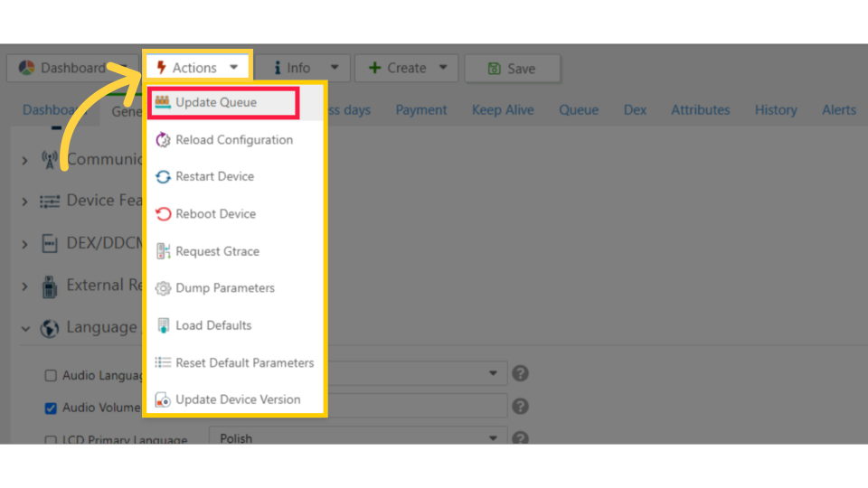The image size is (868, 488).
Task: Collapse the Language section chevron
Action: coord(25,329)
